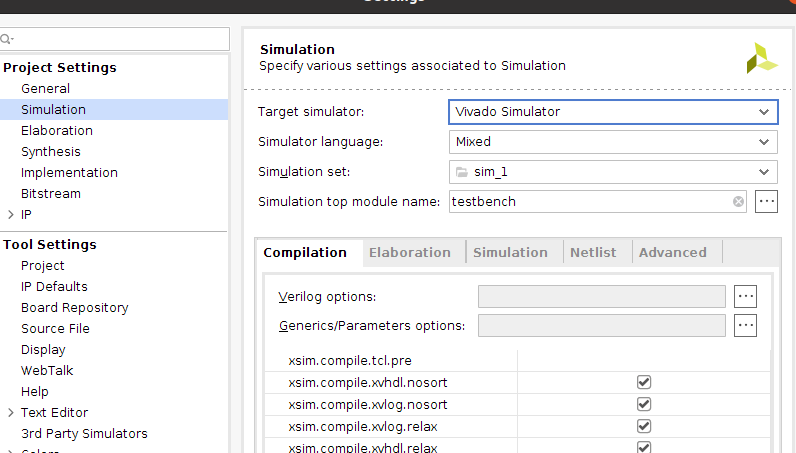The image size is (796, 453).
Task: Select Implementation in Project Settings
Action: coord(70,173)
